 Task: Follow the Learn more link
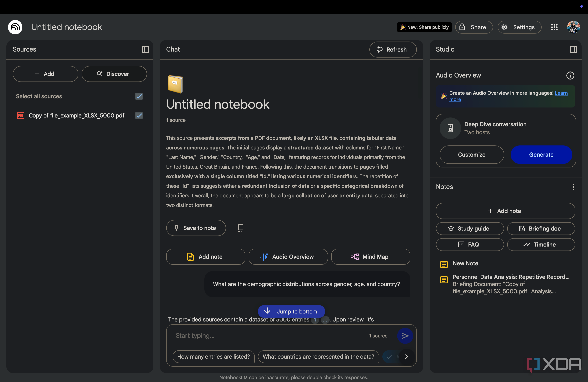(508, 96)
